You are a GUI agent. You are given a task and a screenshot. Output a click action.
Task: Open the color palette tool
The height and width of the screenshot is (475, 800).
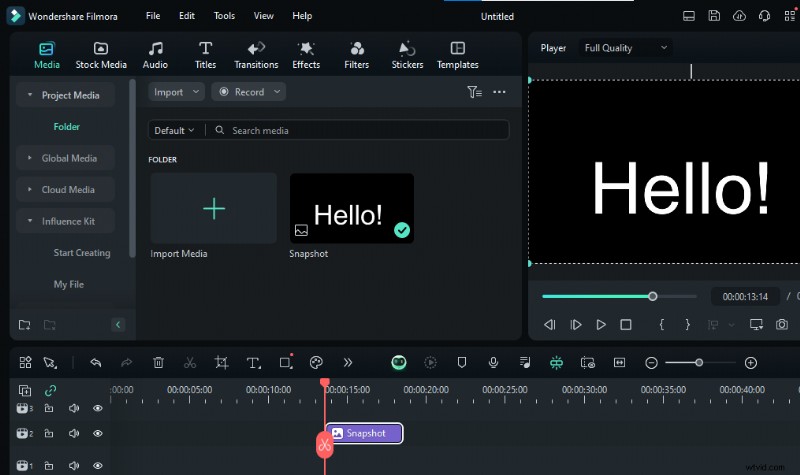click(x=316, y=363)
